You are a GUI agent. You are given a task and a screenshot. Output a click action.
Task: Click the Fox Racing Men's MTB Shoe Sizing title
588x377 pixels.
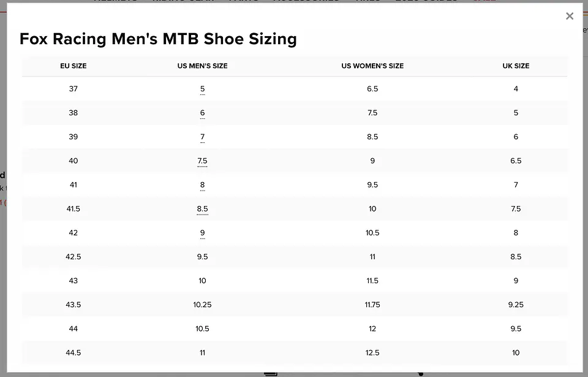point(158,39)
